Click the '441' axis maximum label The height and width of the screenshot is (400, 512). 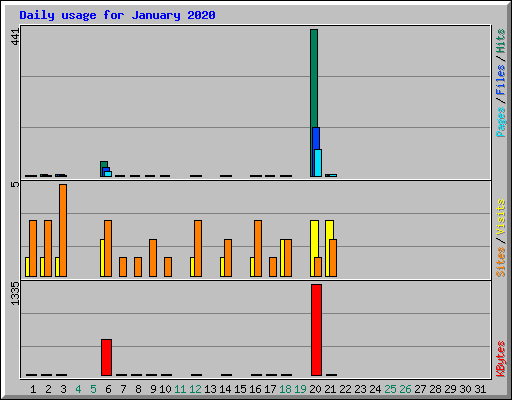click(x=15, y=37)
